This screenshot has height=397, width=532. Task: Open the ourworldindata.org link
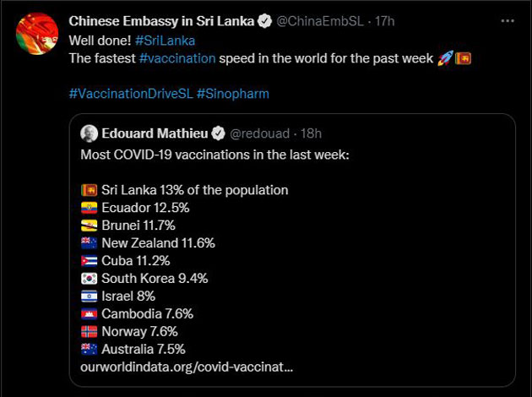point(186,367)
